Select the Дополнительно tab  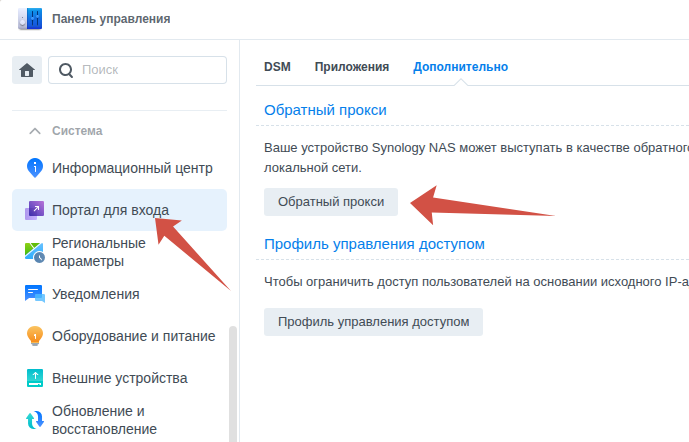click(460, 67)
